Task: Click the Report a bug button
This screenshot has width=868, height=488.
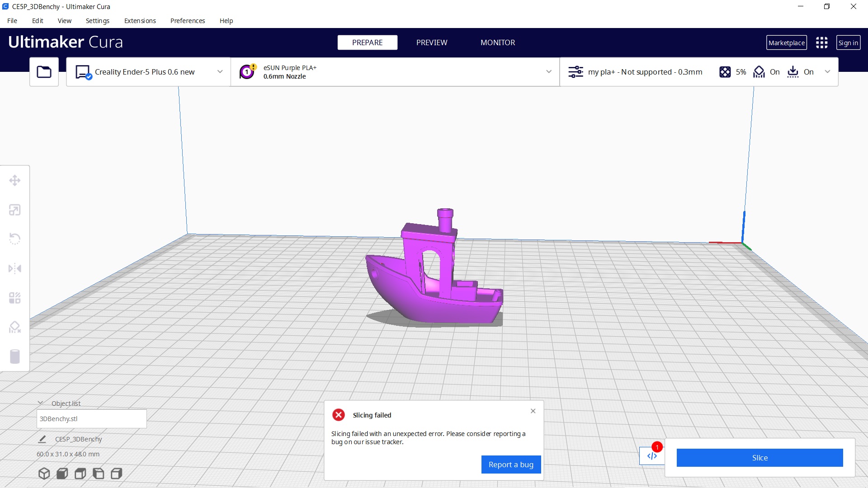Action: [x=511, y=464]
